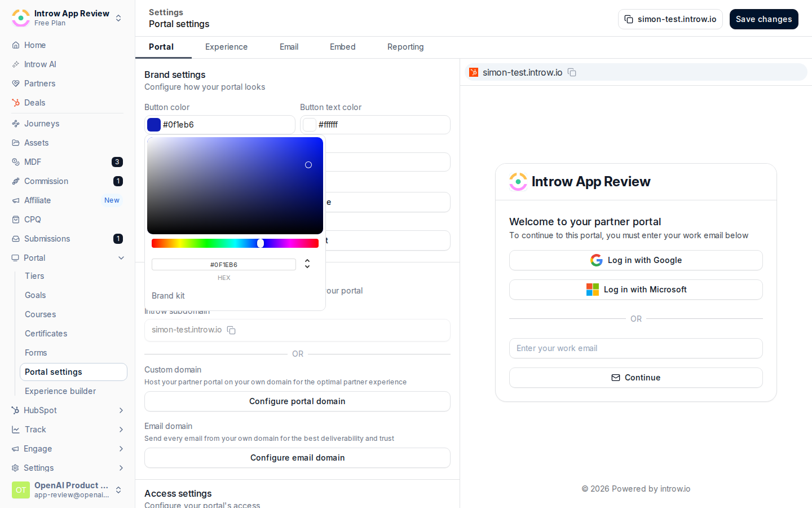
Task: Switch to the Email tab
Action: (x=289, y=47)
